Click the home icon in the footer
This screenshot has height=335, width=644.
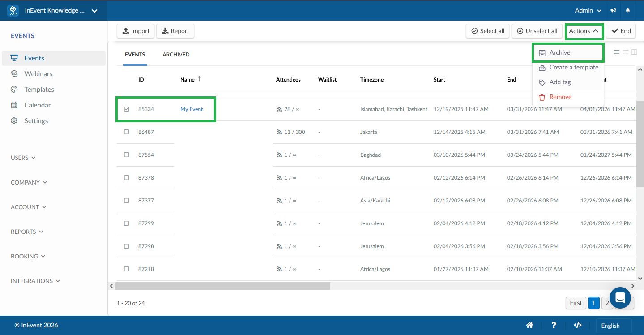pyautogui.click(x=529, y=325)
